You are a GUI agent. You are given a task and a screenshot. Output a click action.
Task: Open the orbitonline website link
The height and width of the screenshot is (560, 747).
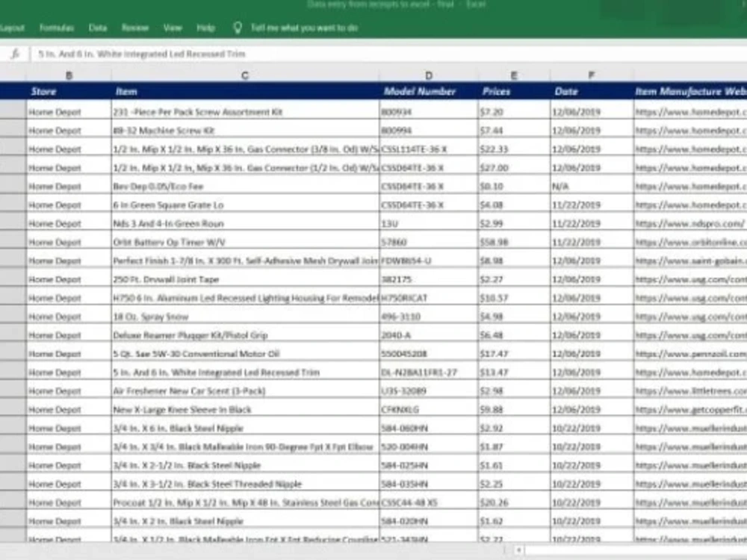click(690, 242)
